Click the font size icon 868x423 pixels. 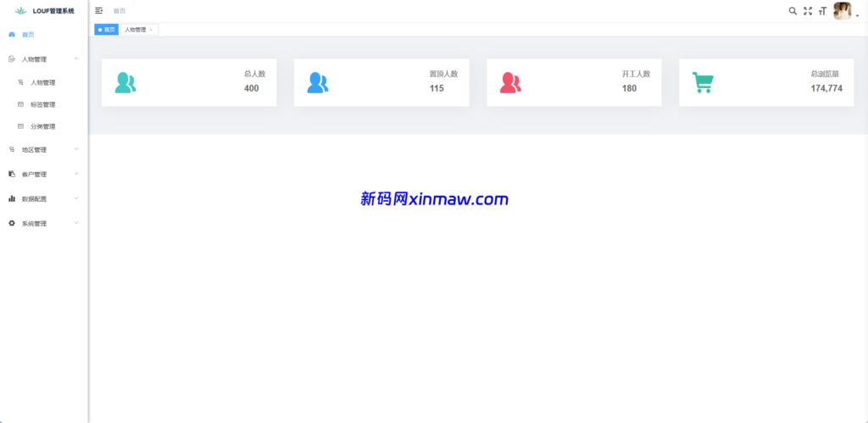tap(822, 11)
